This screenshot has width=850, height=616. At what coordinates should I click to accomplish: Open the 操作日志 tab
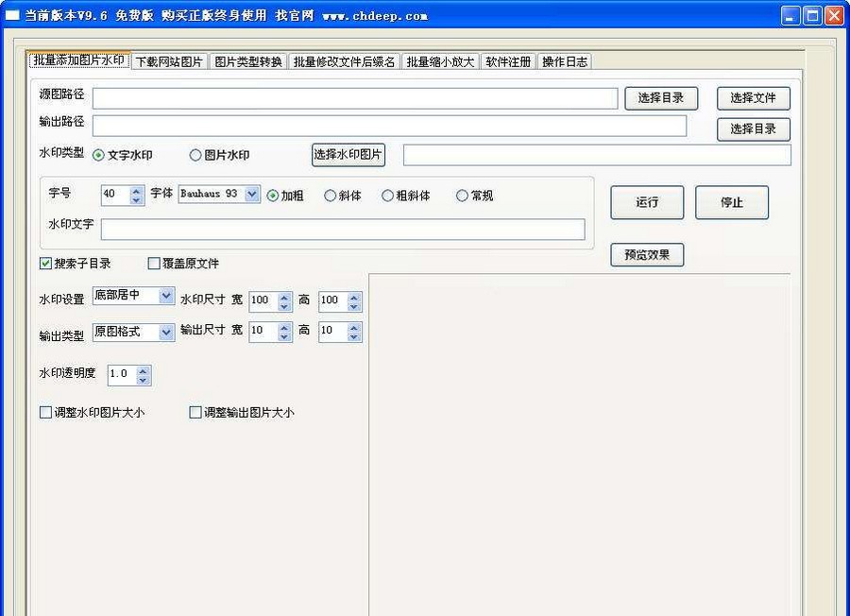(565, 60)
